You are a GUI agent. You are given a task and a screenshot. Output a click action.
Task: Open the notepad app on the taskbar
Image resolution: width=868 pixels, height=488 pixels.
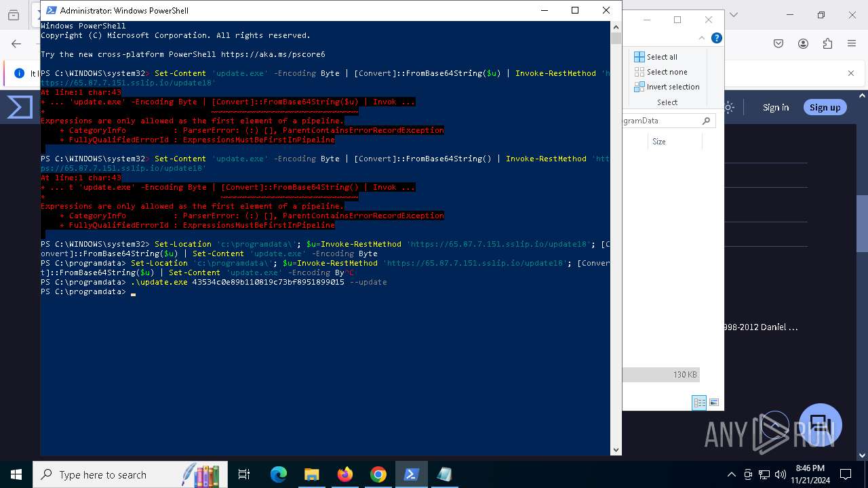[x=444, y=474]
